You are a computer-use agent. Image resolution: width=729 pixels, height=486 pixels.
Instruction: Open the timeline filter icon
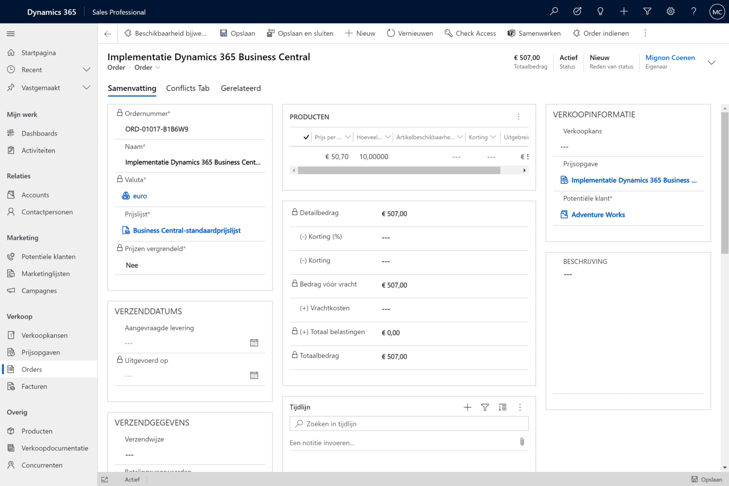[485, 407]
